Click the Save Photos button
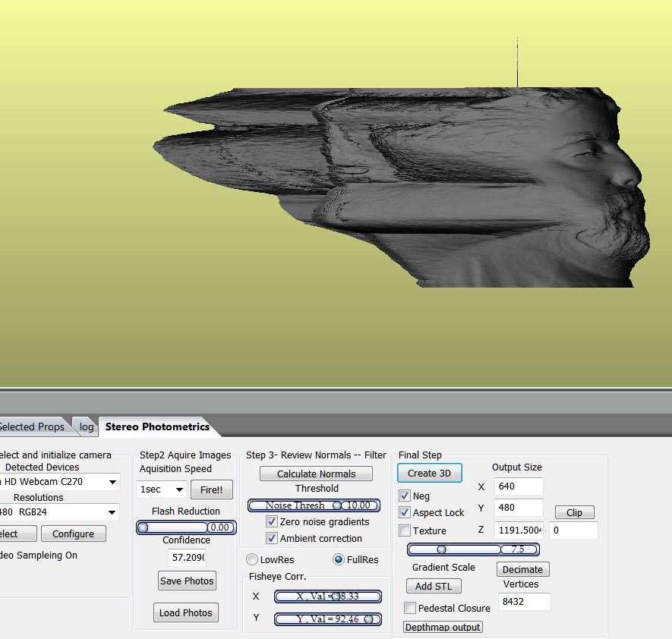 click(x=187, y=581)
